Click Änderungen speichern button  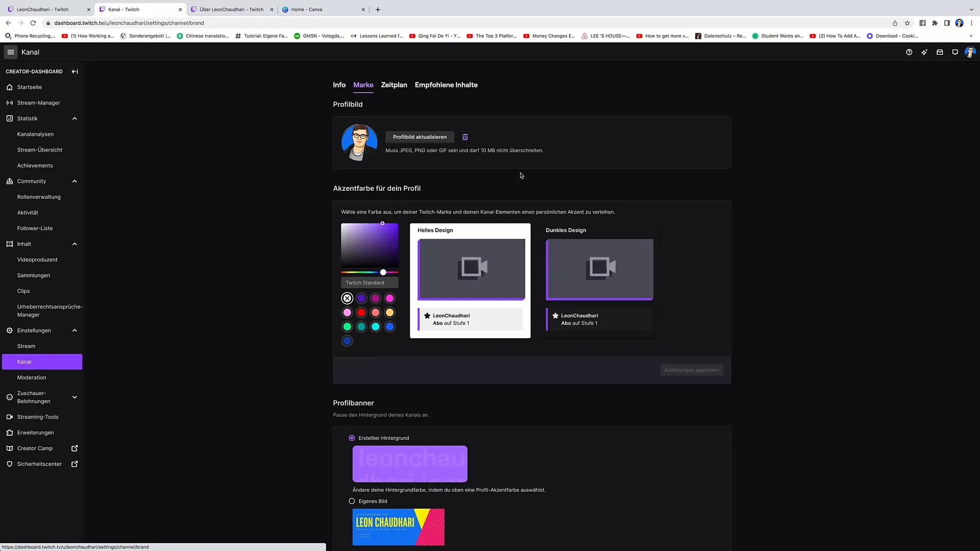tap(692, 370)
